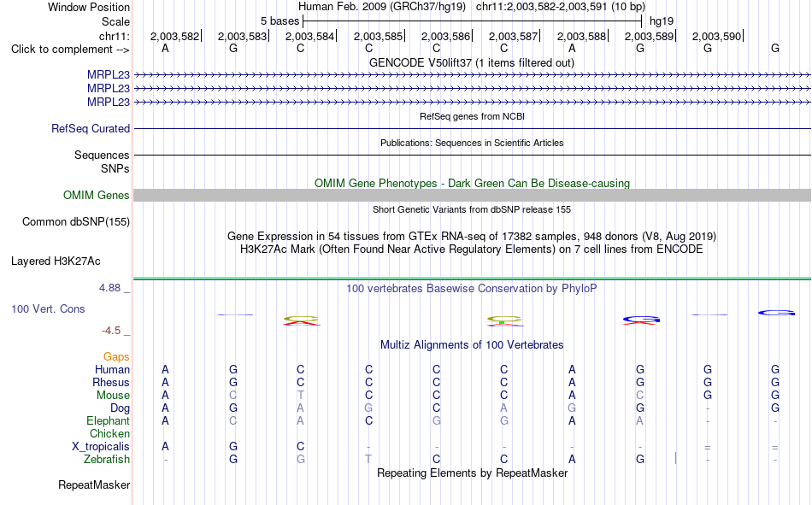
Task: Click the 'Mouse' species row label
Action: click(113, 395)
